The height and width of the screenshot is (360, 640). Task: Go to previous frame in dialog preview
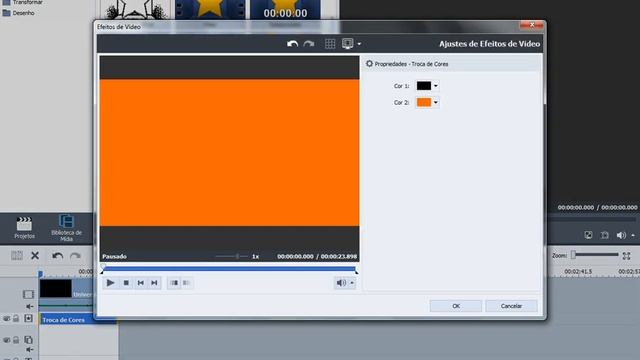point(140,282)
